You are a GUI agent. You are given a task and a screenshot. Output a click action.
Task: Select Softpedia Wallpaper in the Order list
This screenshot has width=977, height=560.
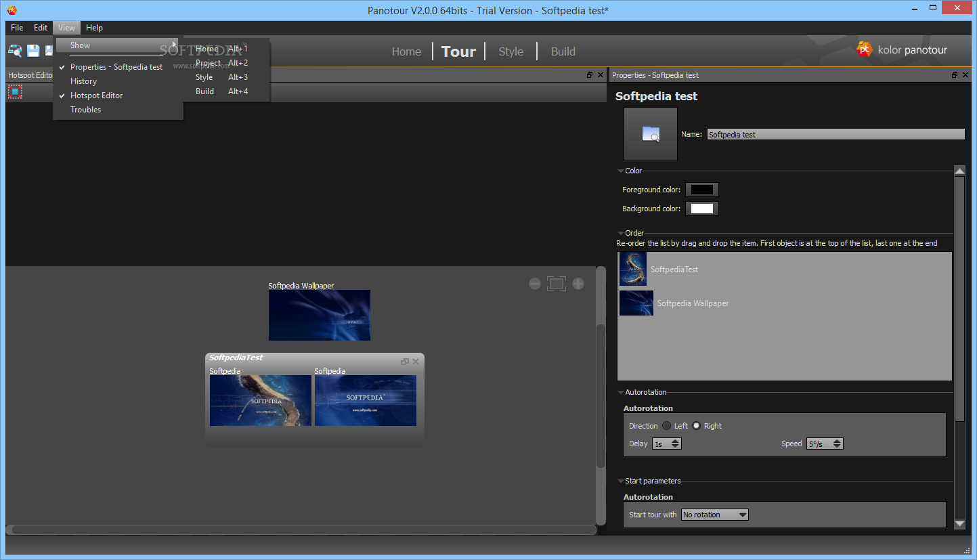point(785,303)
